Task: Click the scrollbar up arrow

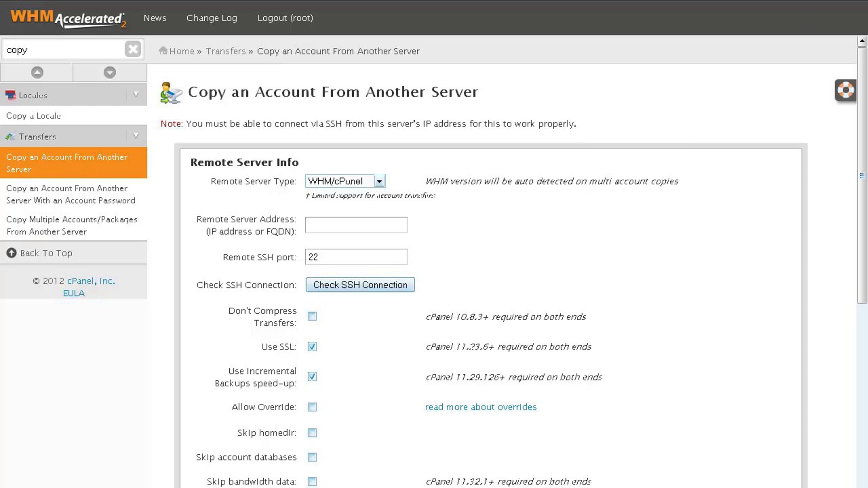Action: coord(862,42)
